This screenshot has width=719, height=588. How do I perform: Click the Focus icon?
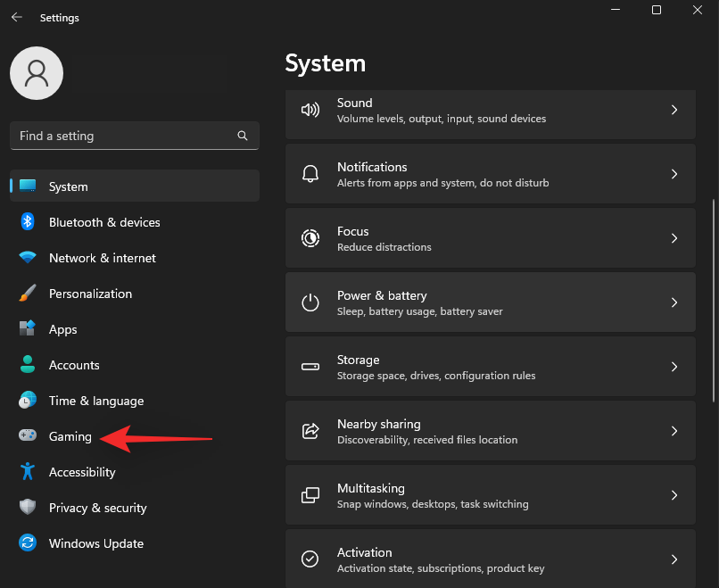(310, 237)
